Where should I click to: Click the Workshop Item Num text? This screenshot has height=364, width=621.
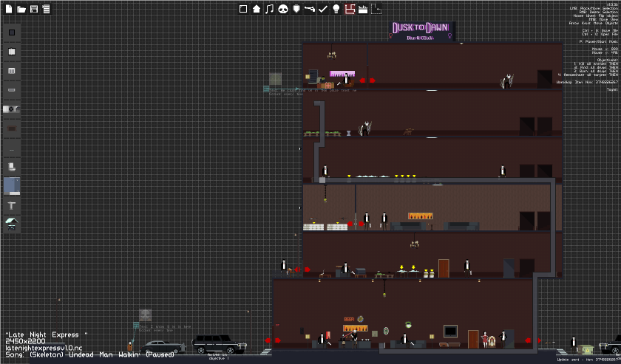587,82
